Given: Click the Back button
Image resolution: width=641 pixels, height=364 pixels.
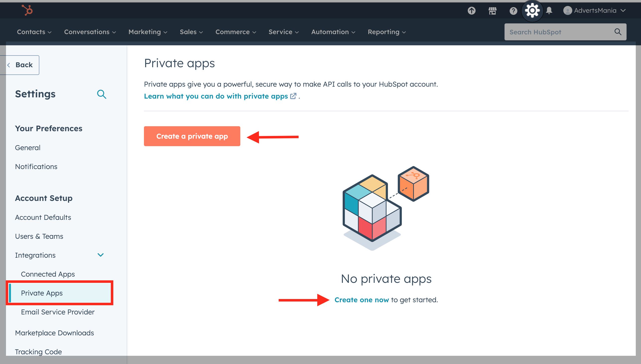Looking at the screenshot, I should 21,65.
